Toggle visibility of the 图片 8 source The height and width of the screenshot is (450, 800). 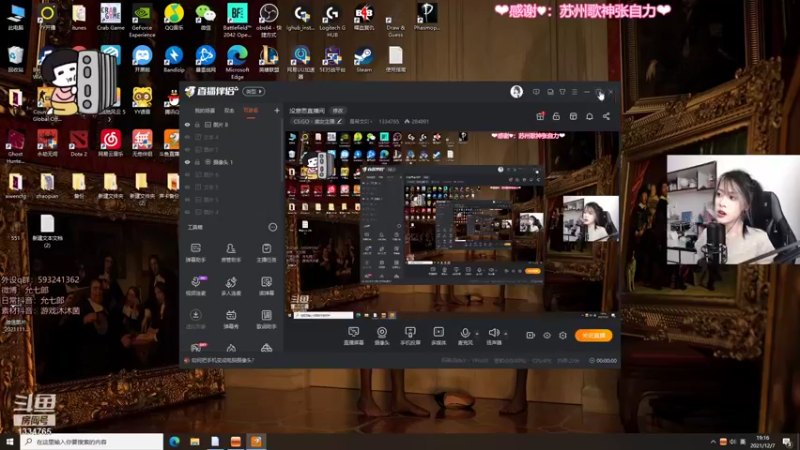[x=187, y=124]
